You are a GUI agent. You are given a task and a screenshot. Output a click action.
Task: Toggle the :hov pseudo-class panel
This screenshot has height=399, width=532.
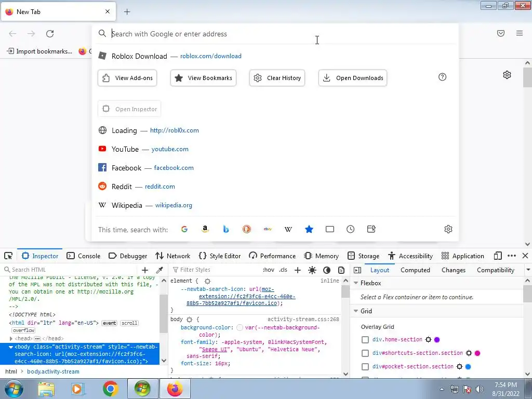click(x=269, y=270)
